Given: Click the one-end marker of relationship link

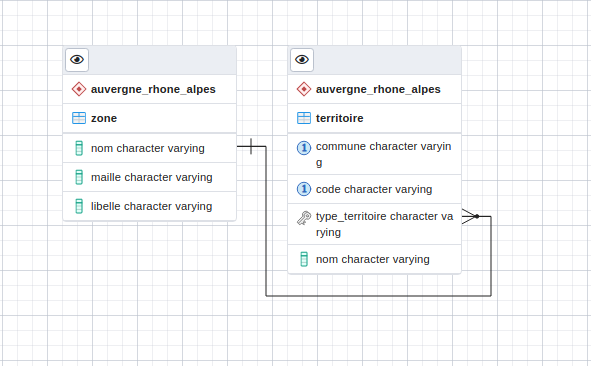Looking at the screenshot, I should pos(251,146).
